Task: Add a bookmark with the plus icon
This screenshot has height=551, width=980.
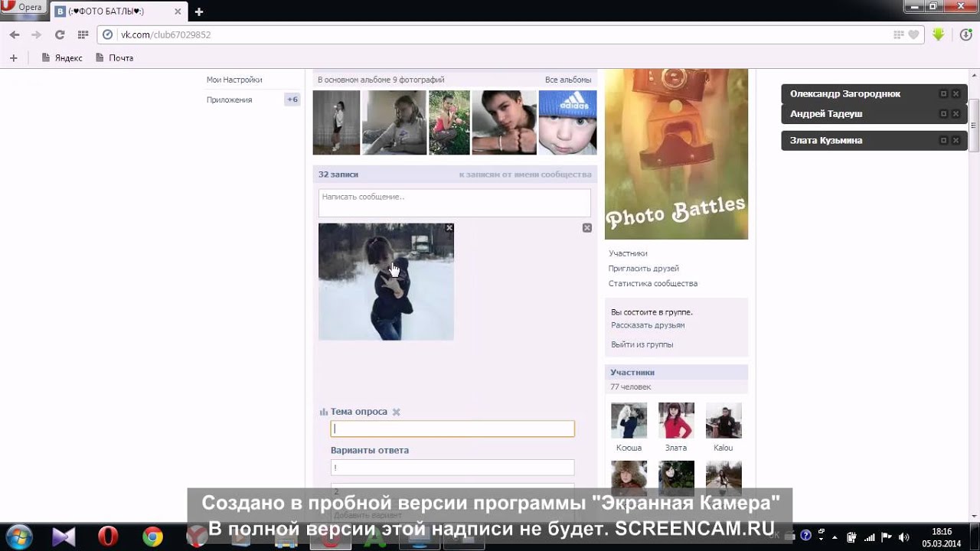Action: 13,57
